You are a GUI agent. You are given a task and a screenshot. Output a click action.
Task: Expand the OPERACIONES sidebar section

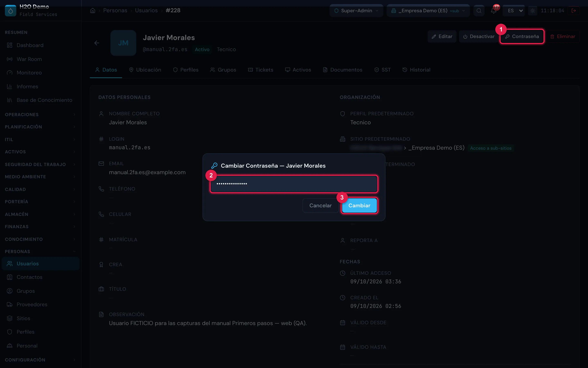(40, 115)
